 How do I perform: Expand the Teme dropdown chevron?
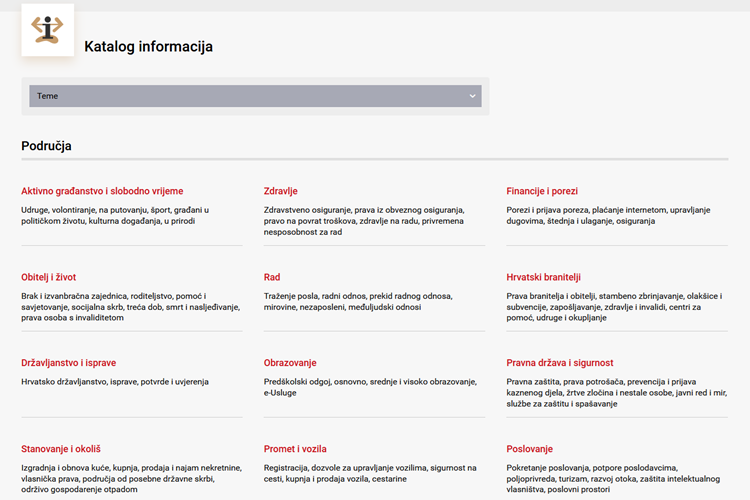tap(472, 96)
